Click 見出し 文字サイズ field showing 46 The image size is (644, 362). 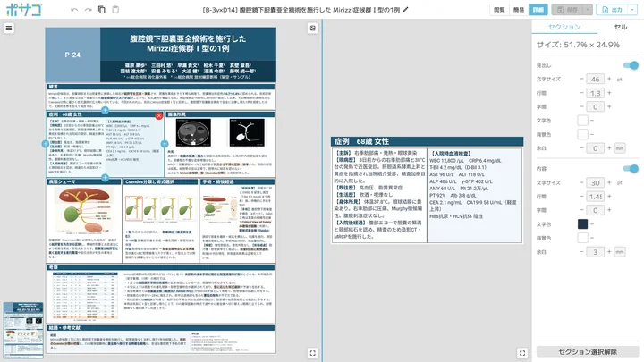point(595,80)
